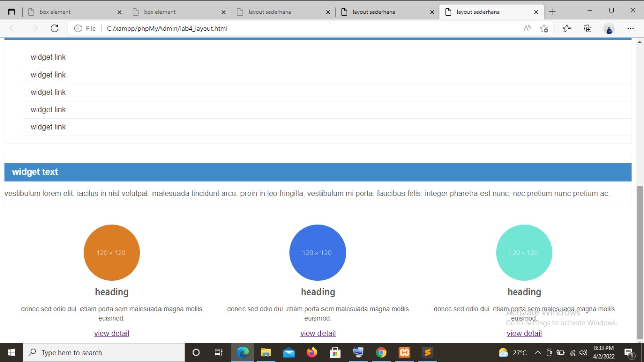Open the Settings and more menu
The image size is (644, 362).
(x=630, y=28)
